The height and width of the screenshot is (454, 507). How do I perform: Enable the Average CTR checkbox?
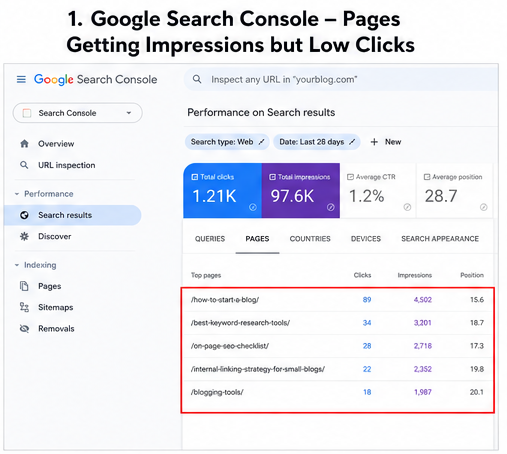click(350, 177)
